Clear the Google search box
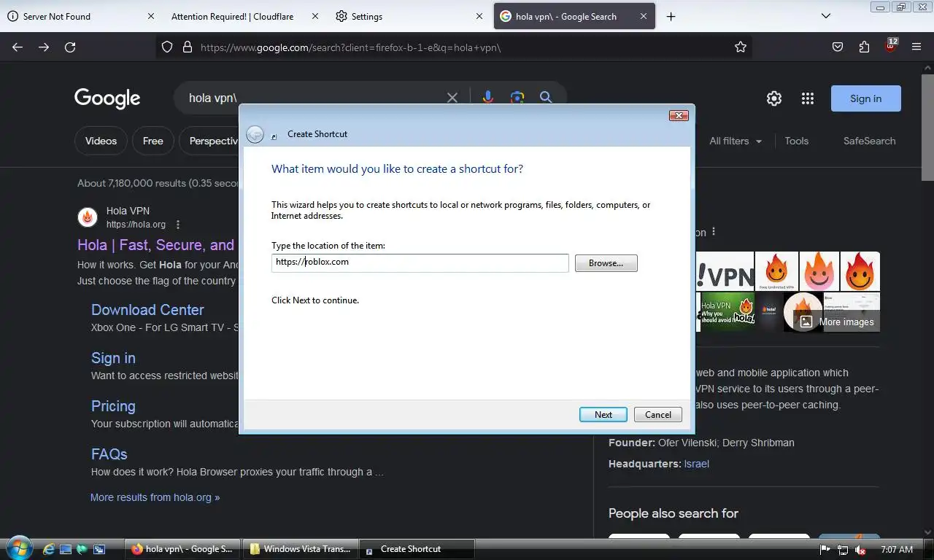934x560 pixels. [x=452, y=98]
